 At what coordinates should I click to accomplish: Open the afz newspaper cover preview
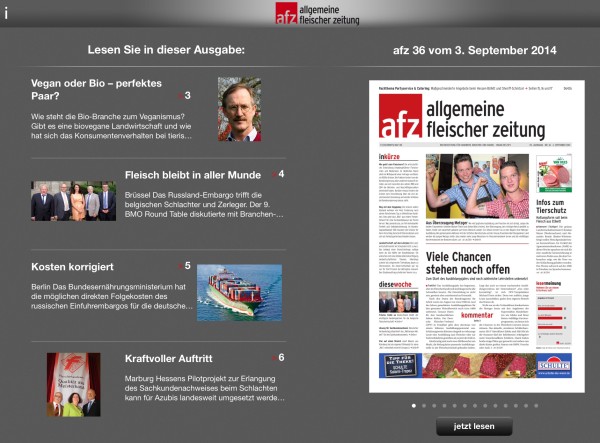click(477, 236)
